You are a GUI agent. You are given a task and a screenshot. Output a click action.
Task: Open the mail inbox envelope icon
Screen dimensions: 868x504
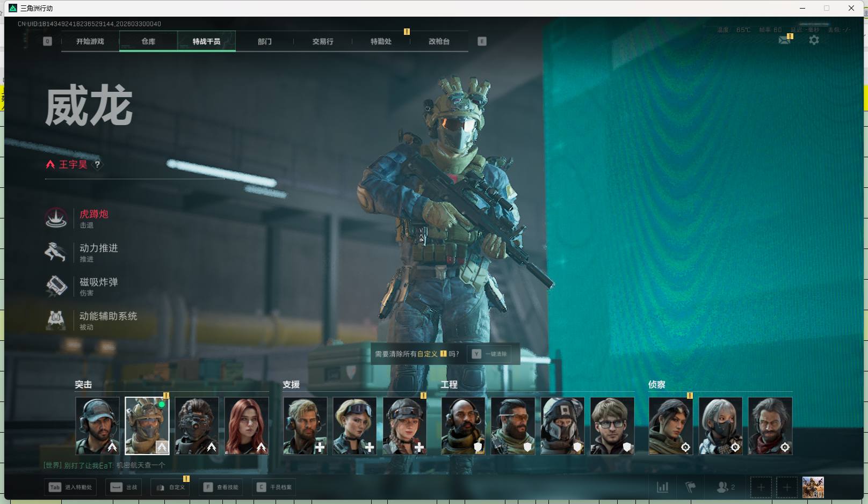point(784,40)
